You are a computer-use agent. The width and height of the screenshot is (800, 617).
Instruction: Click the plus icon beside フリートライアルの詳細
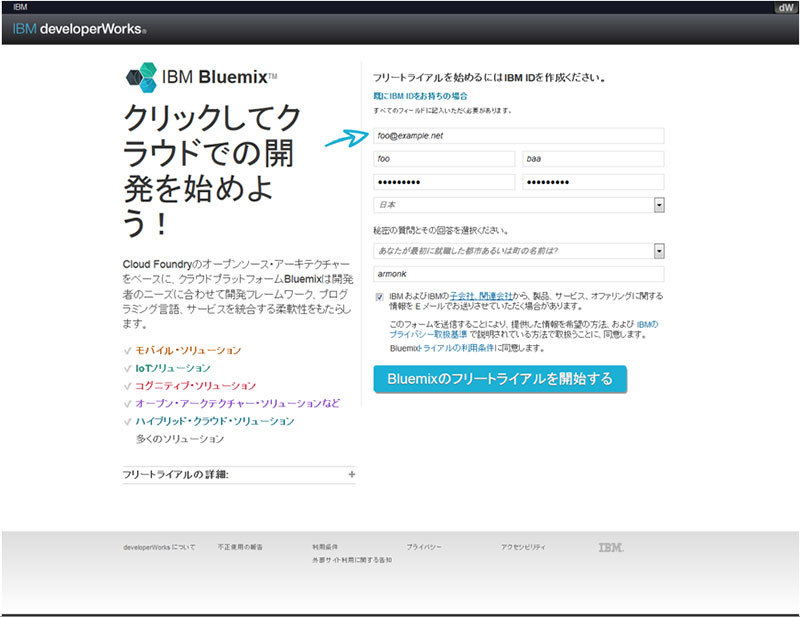352,475
